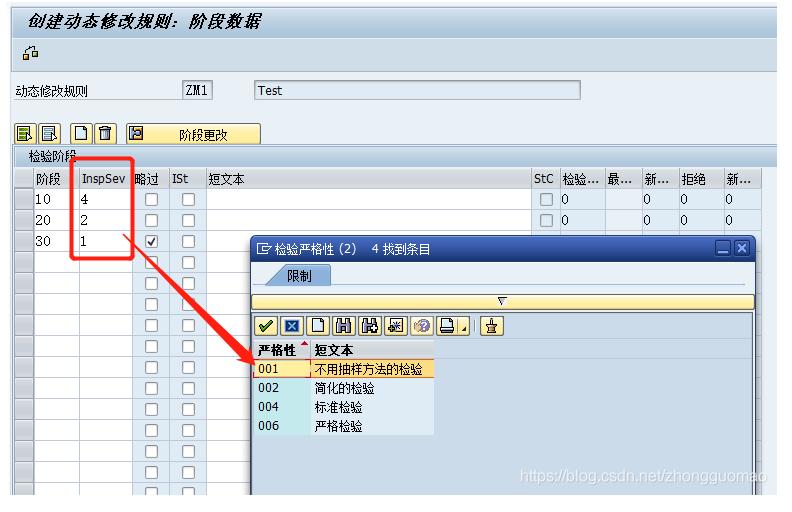This screenshot has height=512, width=792.
Task: Confirm selection with the green checkmark
Action: pyautogui.click(x=266, y=326)
